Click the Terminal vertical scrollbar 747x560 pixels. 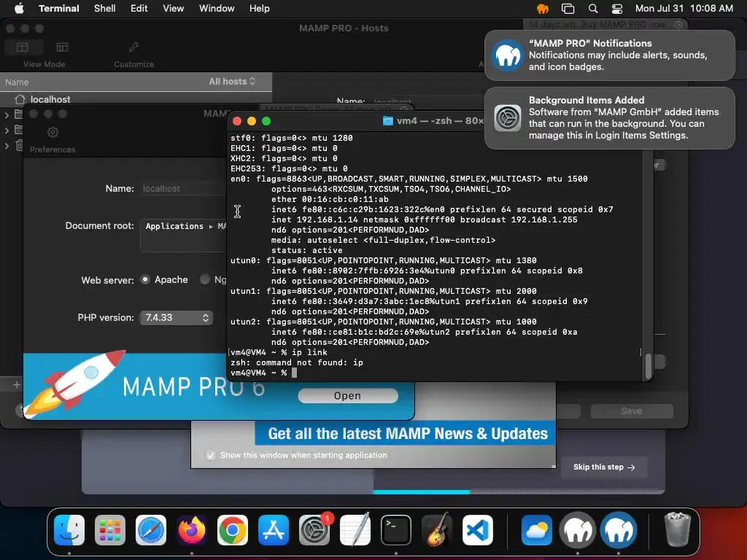(x=648, y=366)
